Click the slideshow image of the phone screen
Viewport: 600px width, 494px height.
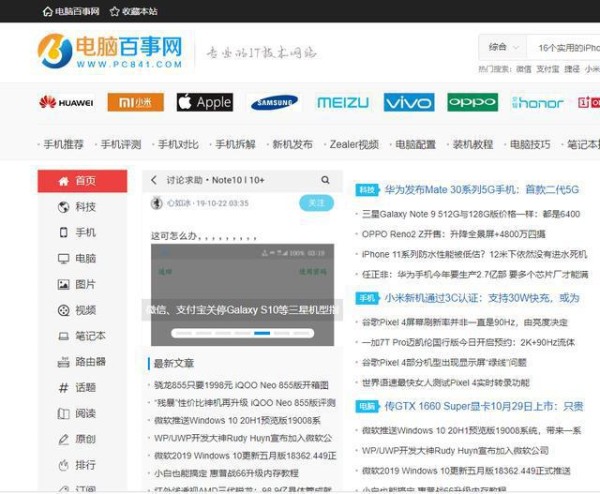tap(243, 295)
